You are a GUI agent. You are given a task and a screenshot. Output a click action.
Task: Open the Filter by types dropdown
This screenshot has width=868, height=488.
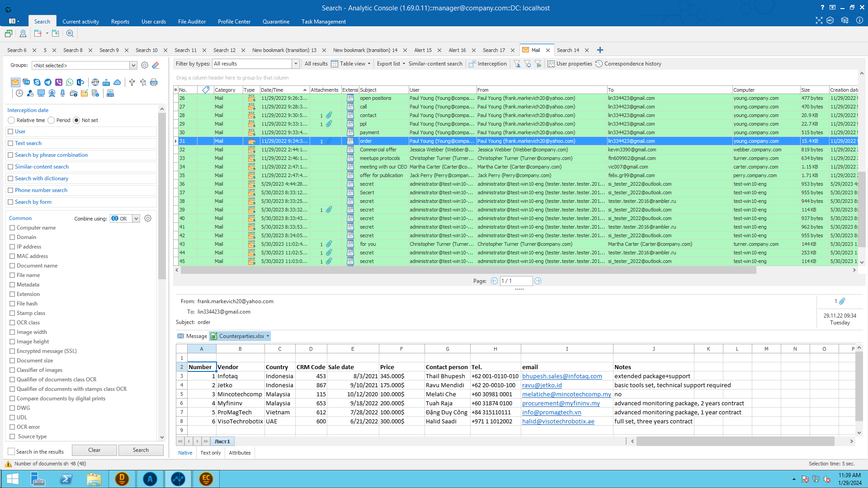(296, 64)
